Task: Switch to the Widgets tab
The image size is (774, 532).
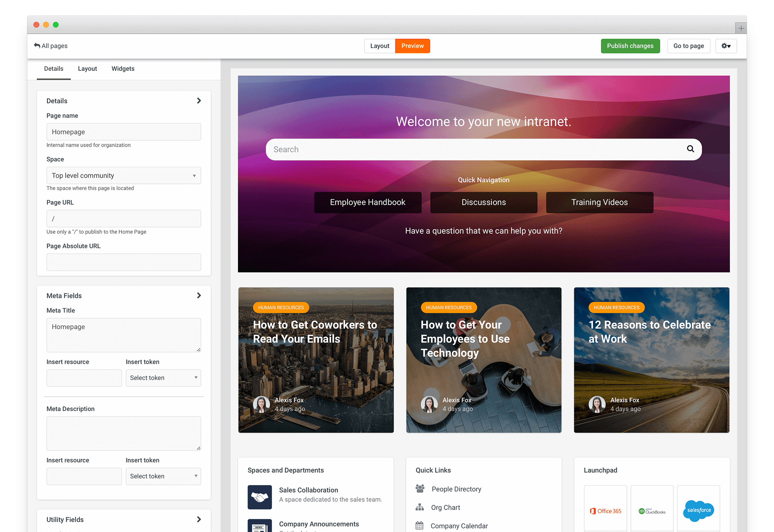Action: [x=123, y=69]
